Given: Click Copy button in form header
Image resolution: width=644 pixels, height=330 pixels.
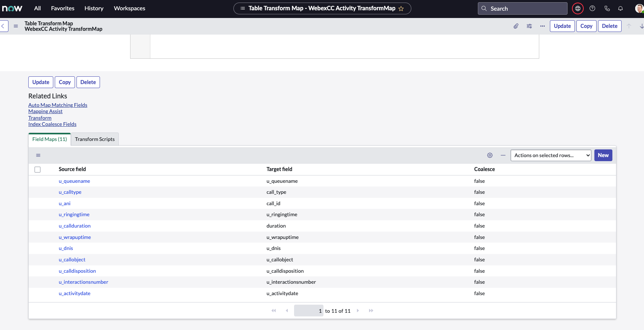Looking at the screenshot, I should 586,26.
